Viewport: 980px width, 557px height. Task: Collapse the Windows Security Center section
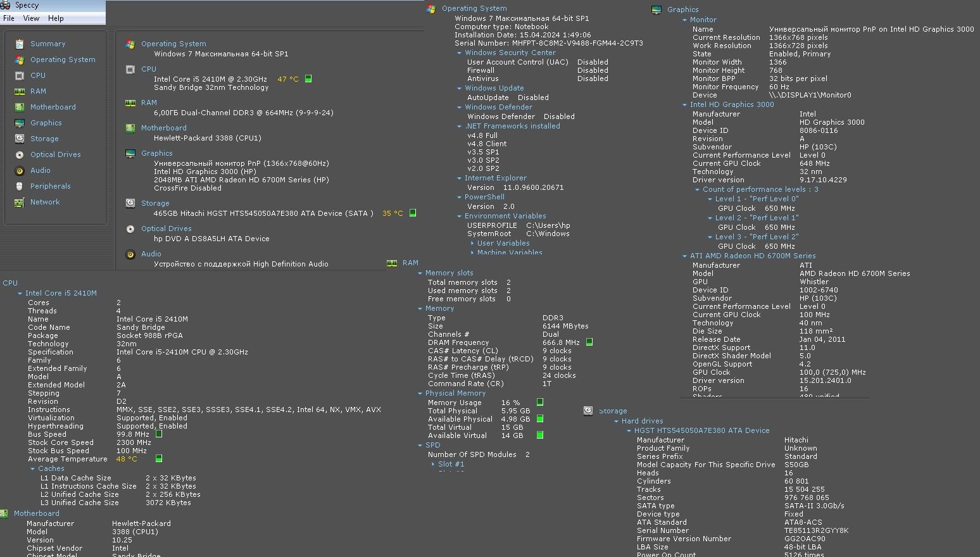460,53
